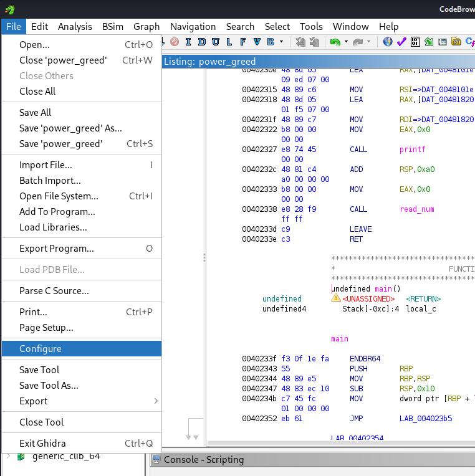The image size is (475, 476).
Task: Click the Data 'D' navigation icon
Action: pos(201,42)
